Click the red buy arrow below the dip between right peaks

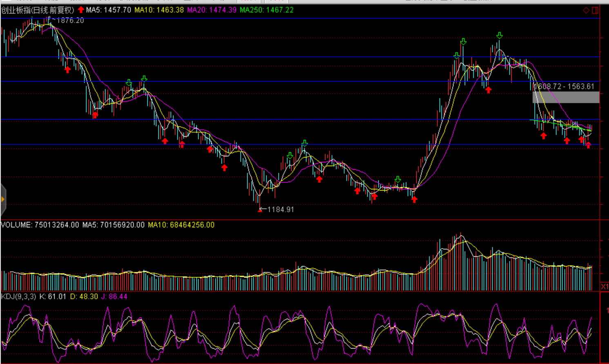488,90
